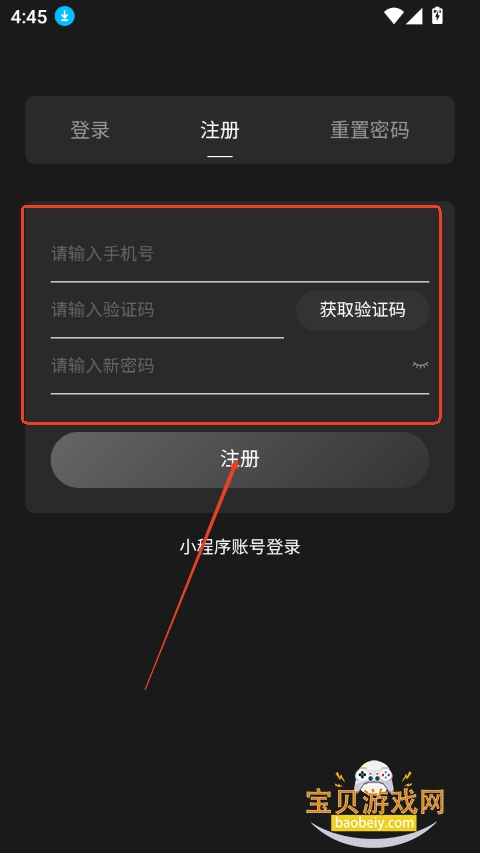Tap the cellular signal icon
The image size is (480, 853).
coord(414,16)
